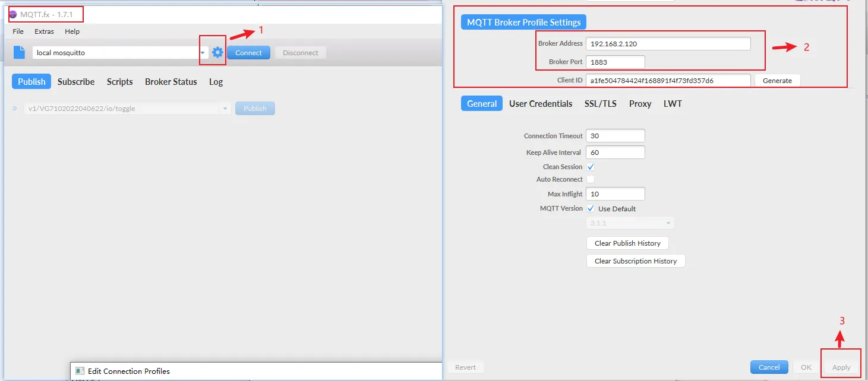Open the 3.1.1 MQTT version dropdown

[630, 223]
